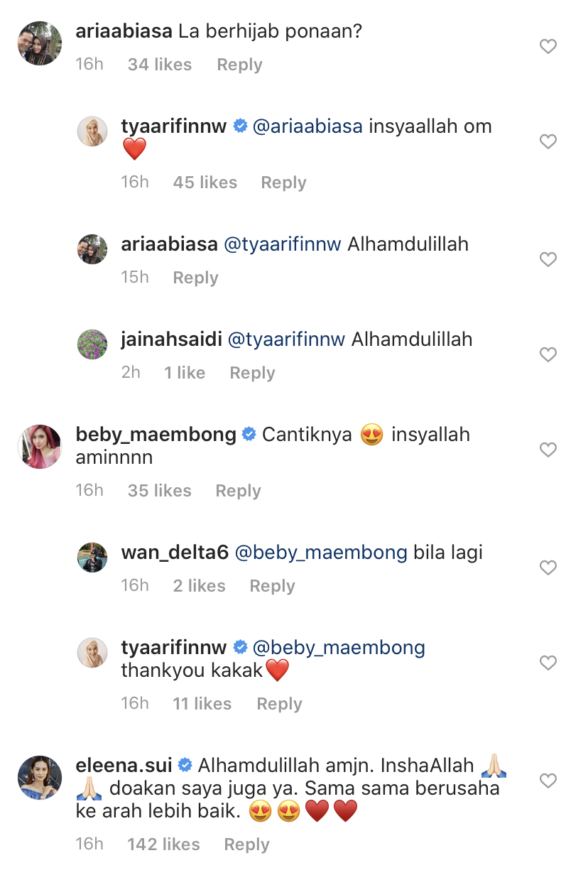Open the @beby_maembong mention in wan_delta6's reply
The width and height of the screenshot is (588, 875).
tap(321, 553)
